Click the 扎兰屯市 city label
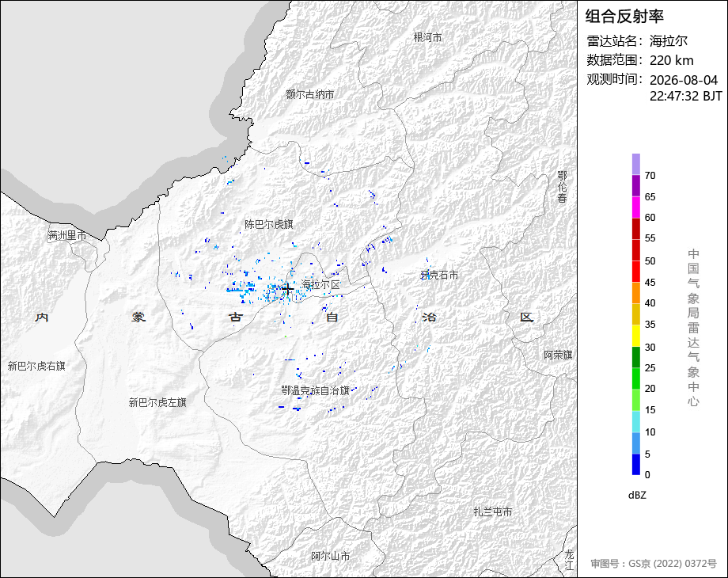The image size is (728, 578). [x=493, y=511]
